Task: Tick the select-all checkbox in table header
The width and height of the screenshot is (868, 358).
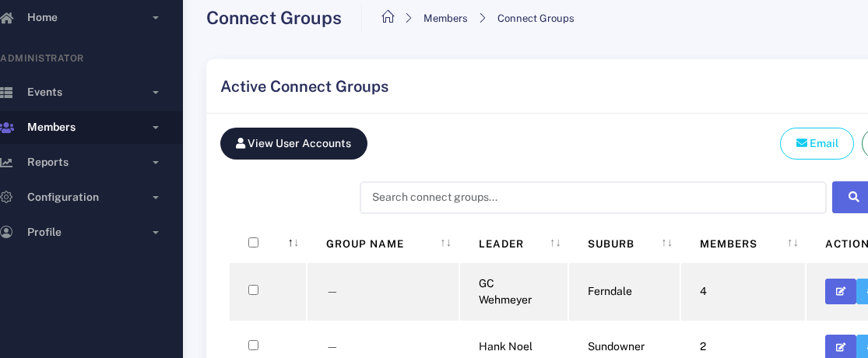Action: coord(254,242)
